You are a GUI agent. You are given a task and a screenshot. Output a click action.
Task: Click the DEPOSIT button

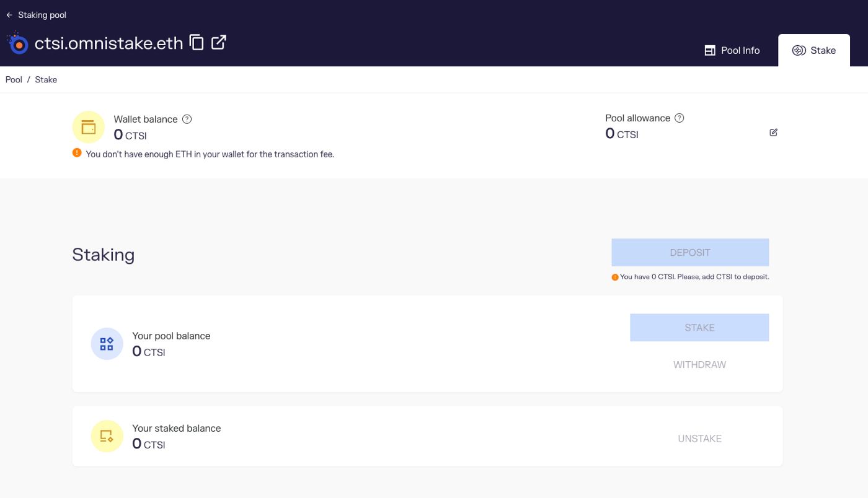click(690, 253)
